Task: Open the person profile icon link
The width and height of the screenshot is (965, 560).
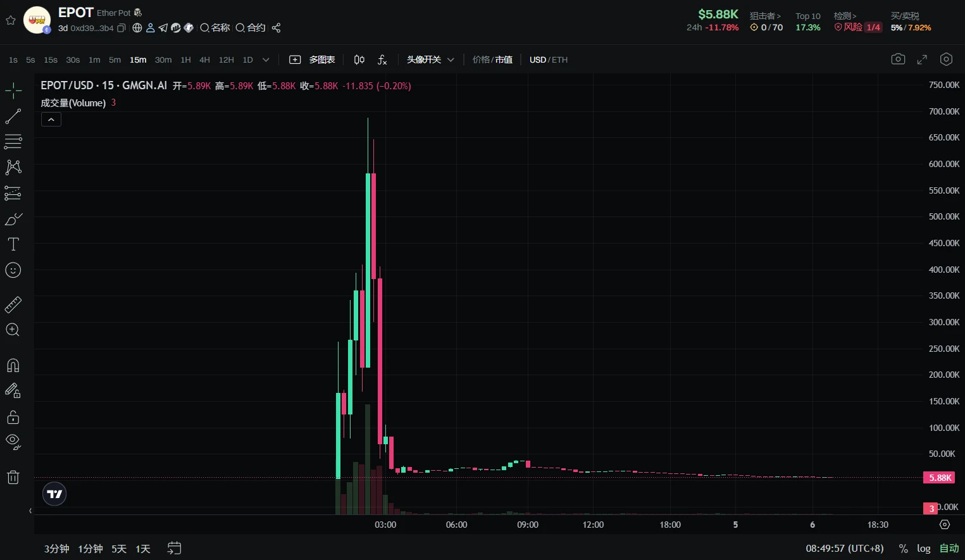Action: [150, 28]
